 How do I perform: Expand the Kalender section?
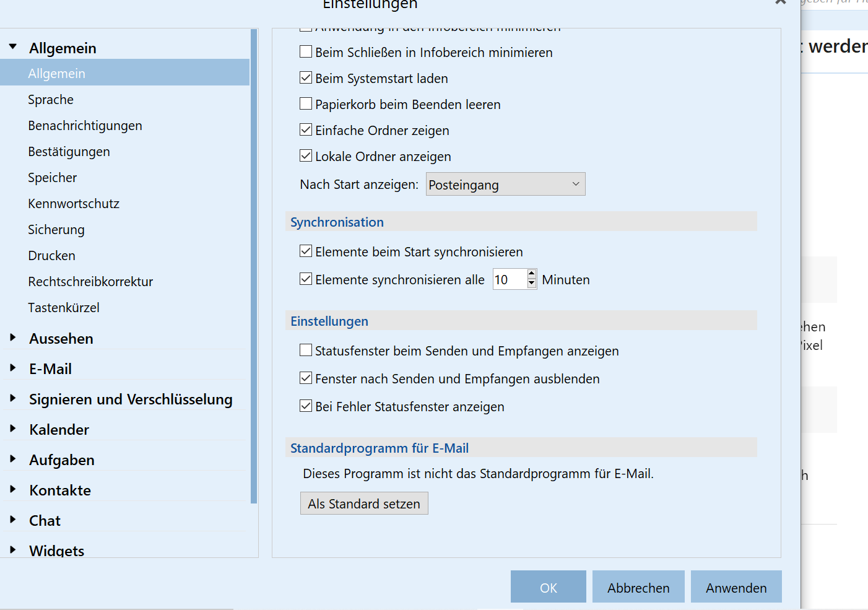13,429
